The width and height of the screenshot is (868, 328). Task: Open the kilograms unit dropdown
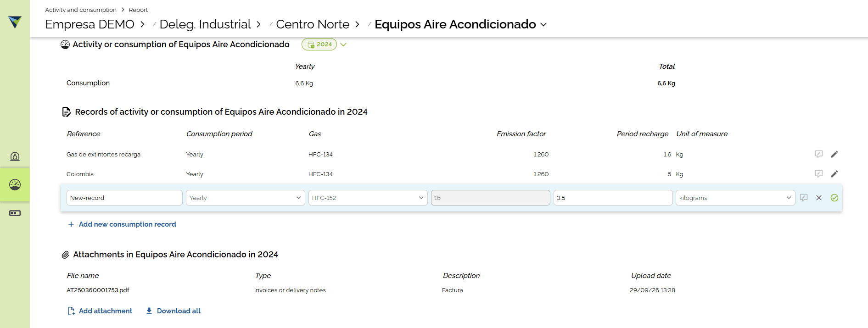click(735, 198)
